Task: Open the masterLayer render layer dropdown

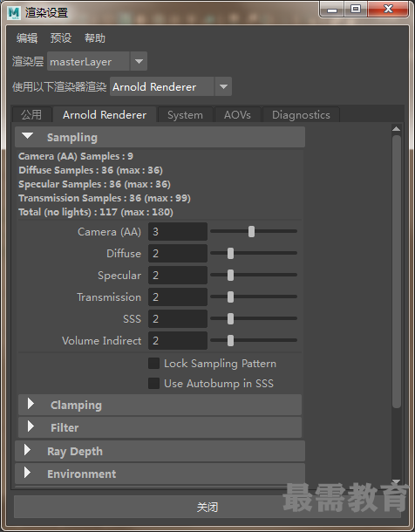Action: point(97,61)
